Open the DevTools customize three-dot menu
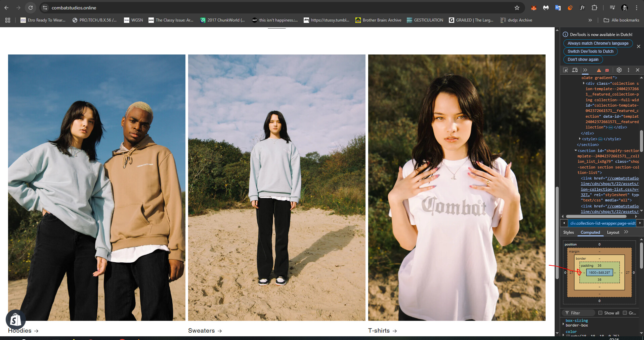This screenshot has height=340, width=644. pyautogui.click(x=629, y=70)
